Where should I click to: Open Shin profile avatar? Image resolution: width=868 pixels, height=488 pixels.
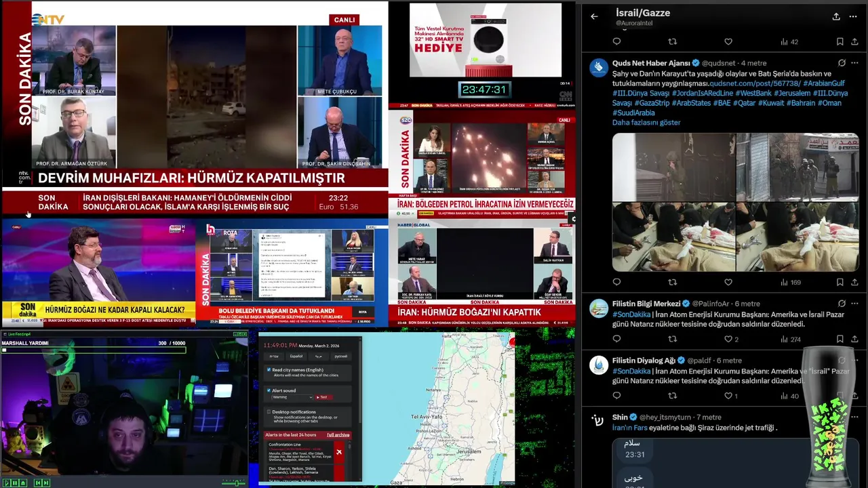pyautogui.click(x=599, y=421)
